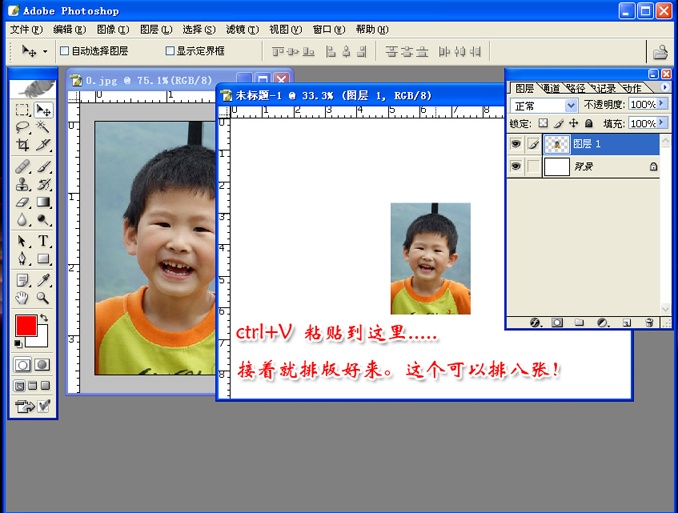Click the red foreground color swatch
Screen dimensions: 678x513
pos(24,324)
